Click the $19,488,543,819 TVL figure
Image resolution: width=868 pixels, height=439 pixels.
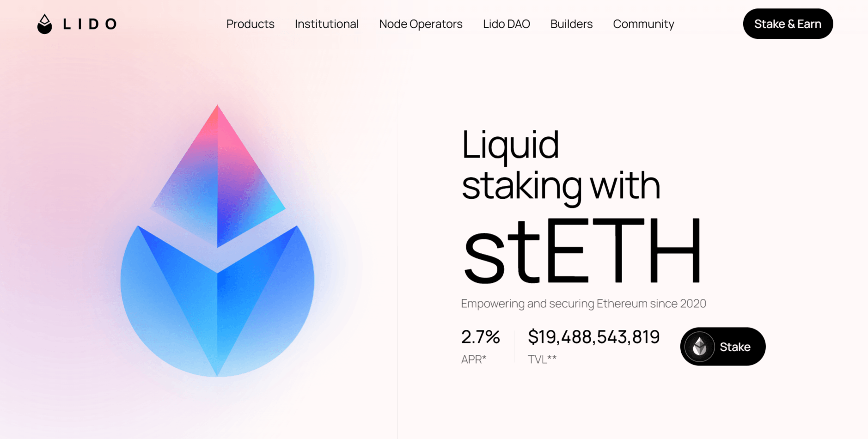pos(594,337)
